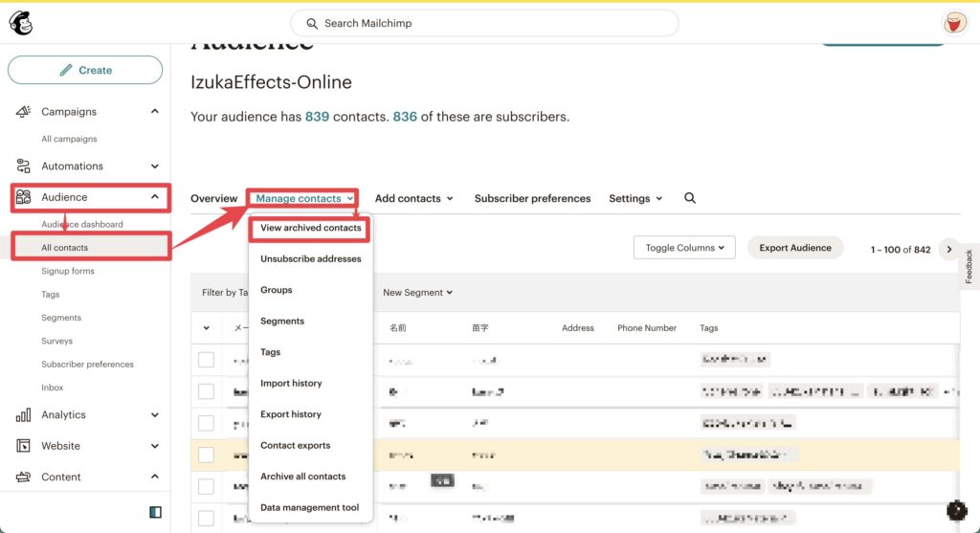Screen dimensions: 980x533
Task: Select Data management tool menu item
Action: 309,507
